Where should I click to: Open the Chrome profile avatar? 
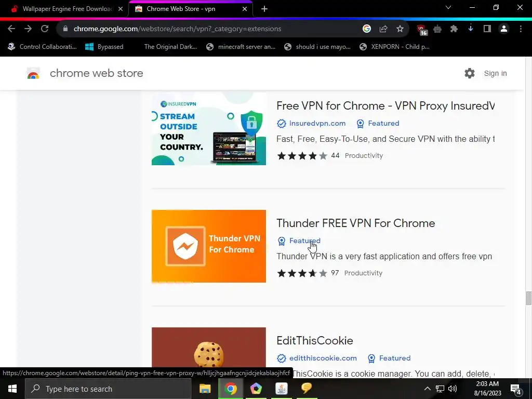[x=504, y=29]
